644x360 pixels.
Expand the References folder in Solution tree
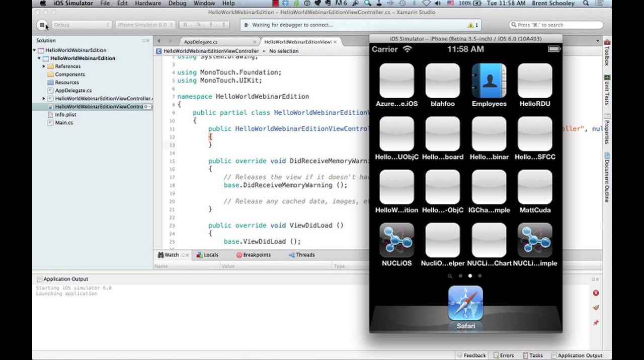(x=44, y=66)
